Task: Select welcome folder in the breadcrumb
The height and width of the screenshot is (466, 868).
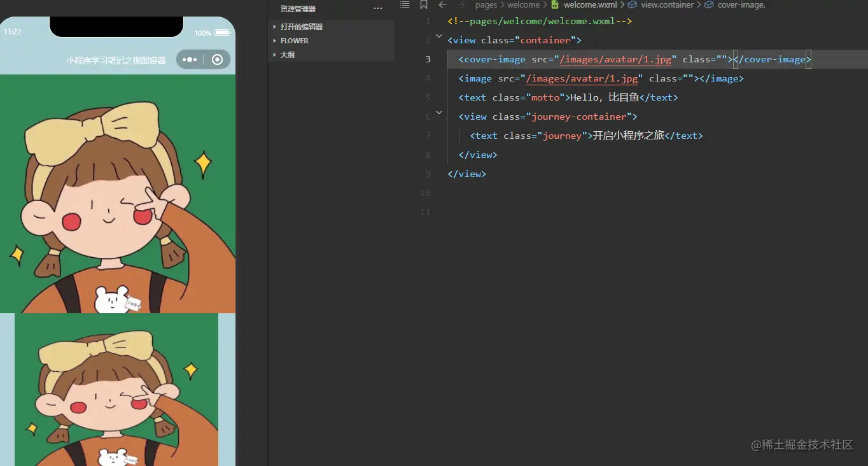Action: click(x=523, y=4)
